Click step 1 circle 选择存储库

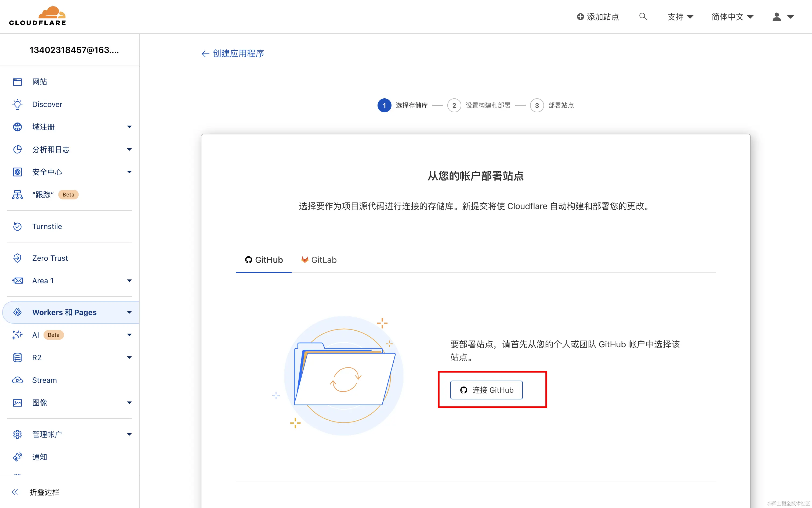click(x=384, y=105)
